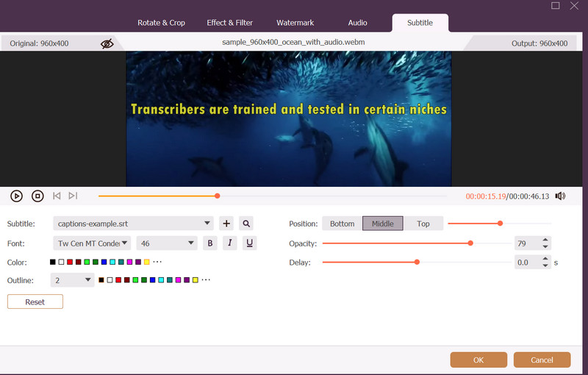
Task: Open the font size 46 dropdown
Action: [x=166, y=243]
